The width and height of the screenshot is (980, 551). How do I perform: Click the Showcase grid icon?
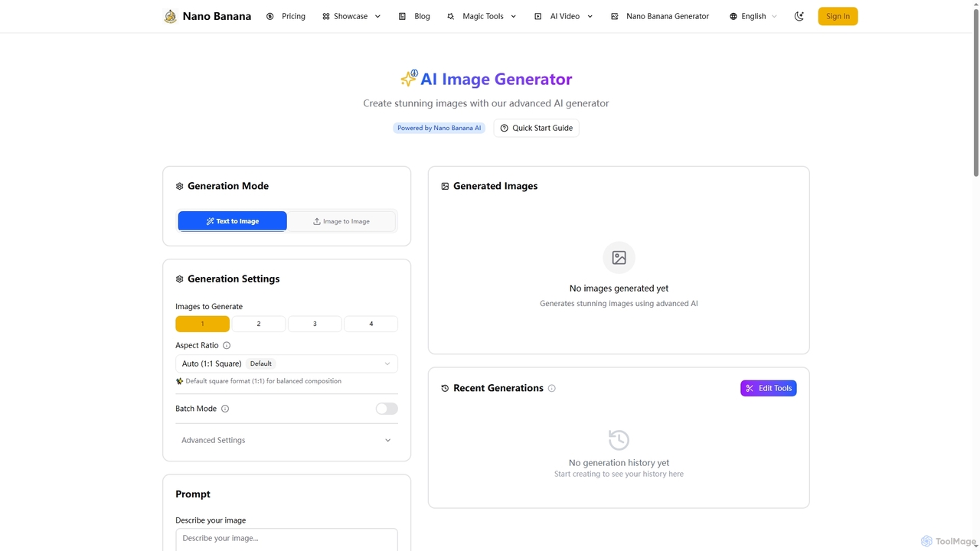[x=326, y=16]
